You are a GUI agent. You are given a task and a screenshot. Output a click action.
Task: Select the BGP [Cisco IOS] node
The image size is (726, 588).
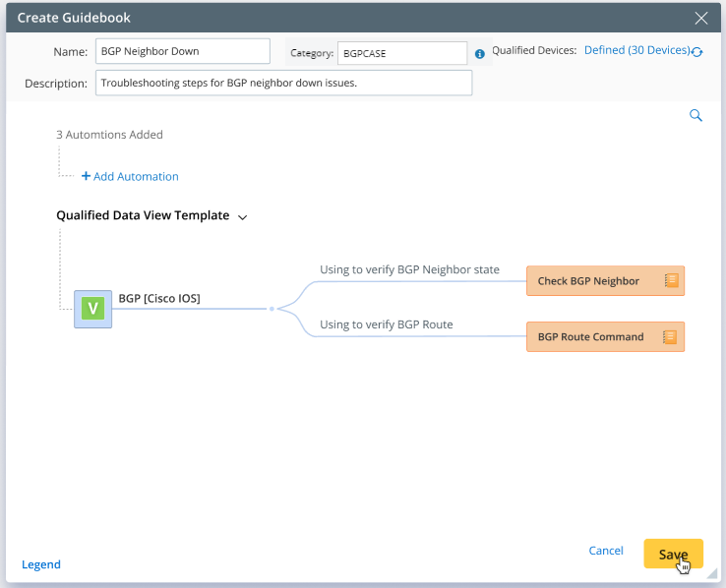(159, 298)
